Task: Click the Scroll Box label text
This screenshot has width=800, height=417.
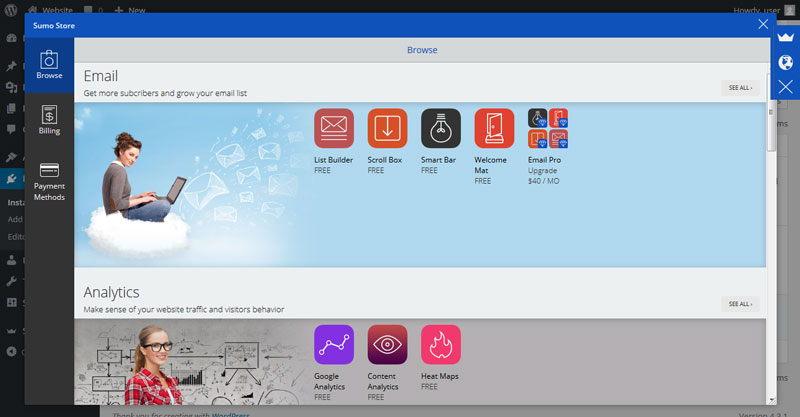Action: [x=385, y=160]
